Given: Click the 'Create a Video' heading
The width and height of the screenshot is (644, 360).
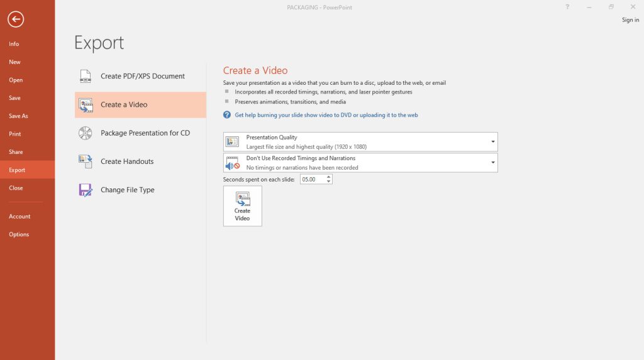Looking at the screenshot, I should pos(255,70).
